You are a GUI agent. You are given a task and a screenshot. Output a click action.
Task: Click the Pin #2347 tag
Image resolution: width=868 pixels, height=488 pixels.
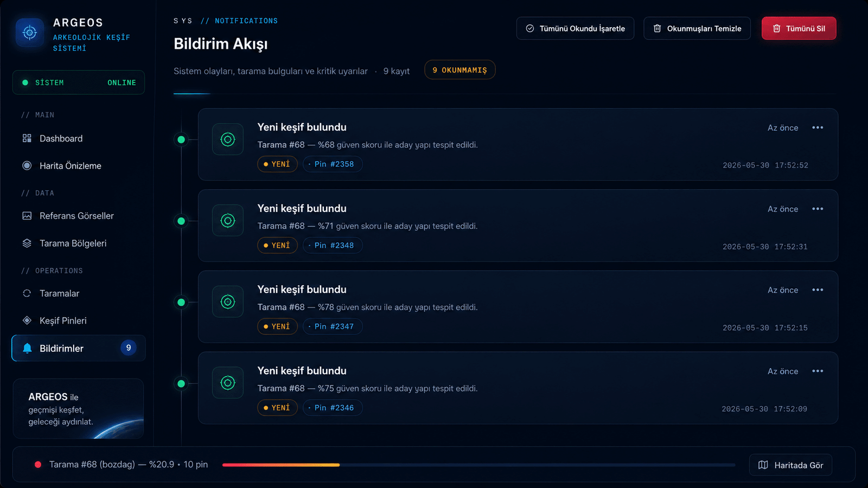click(333, 326)
